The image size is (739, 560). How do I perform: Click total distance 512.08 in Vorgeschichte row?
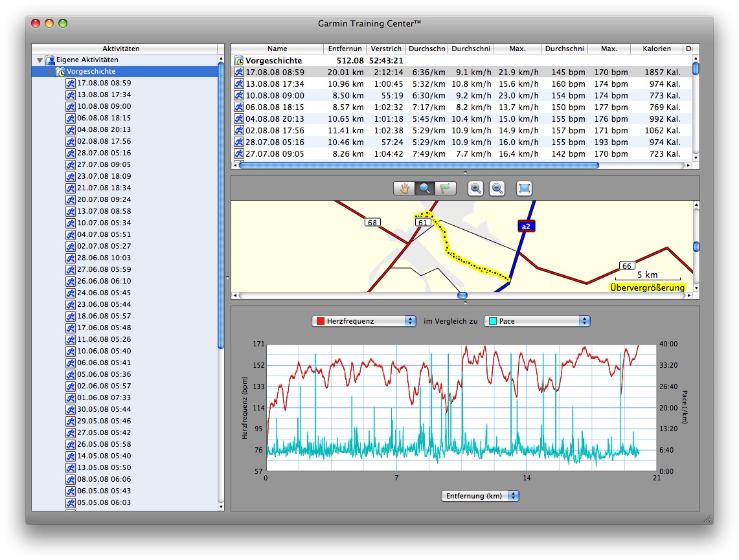click(350, 61)
